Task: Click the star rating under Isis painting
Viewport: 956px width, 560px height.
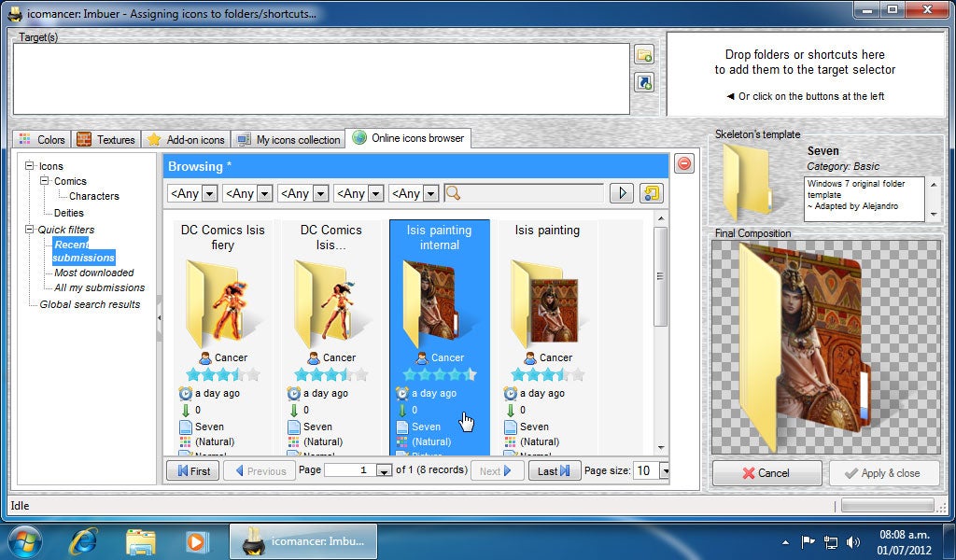Action: point(547,374)
